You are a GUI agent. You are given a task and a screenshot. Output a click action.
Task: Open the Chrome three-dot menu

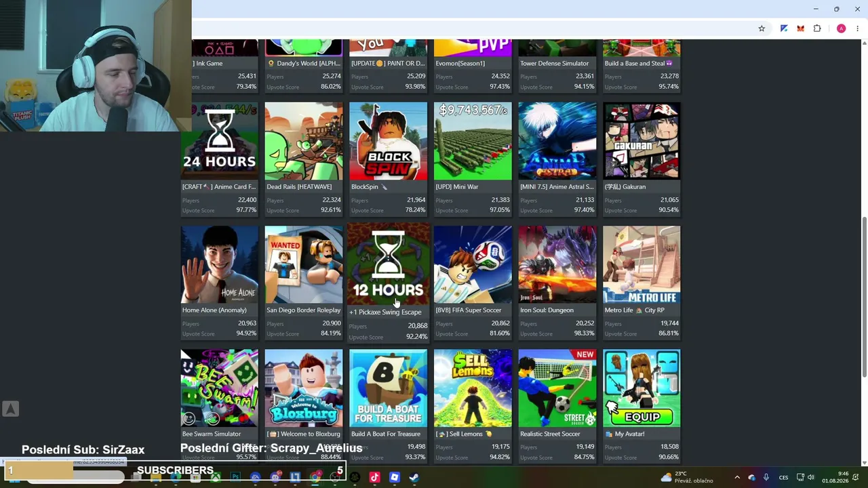(x=858, y=28)
